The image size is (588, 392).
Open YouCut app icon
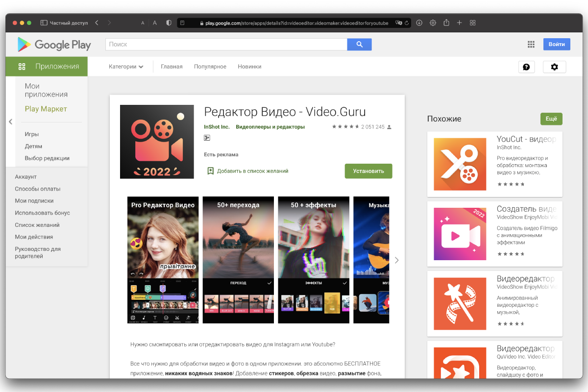tap(460, 164)
